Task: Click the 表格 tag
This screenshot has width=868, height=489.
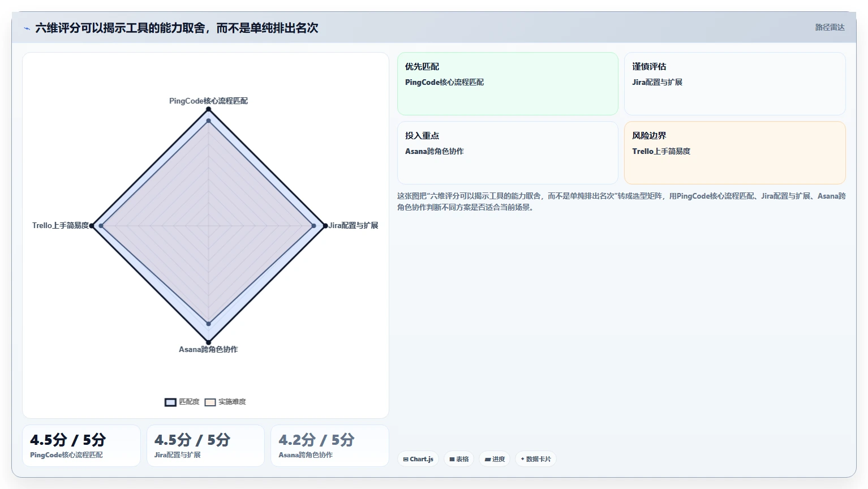Action: [459, 459]
